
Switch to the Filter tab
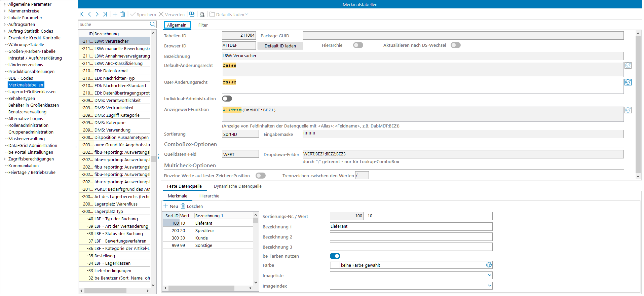point(203,25)
